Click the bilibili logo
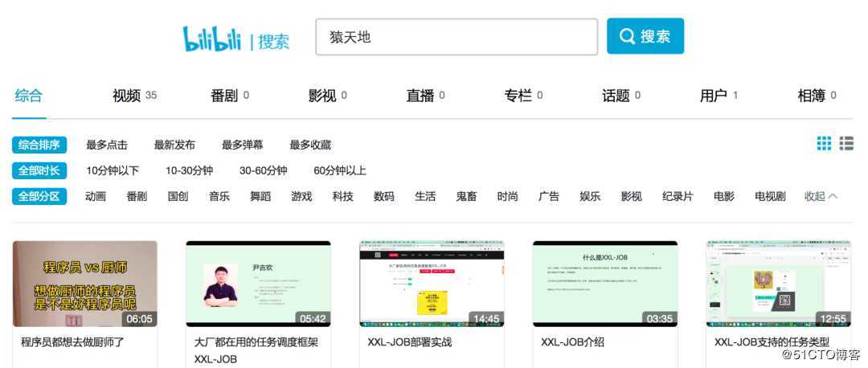 212,39
